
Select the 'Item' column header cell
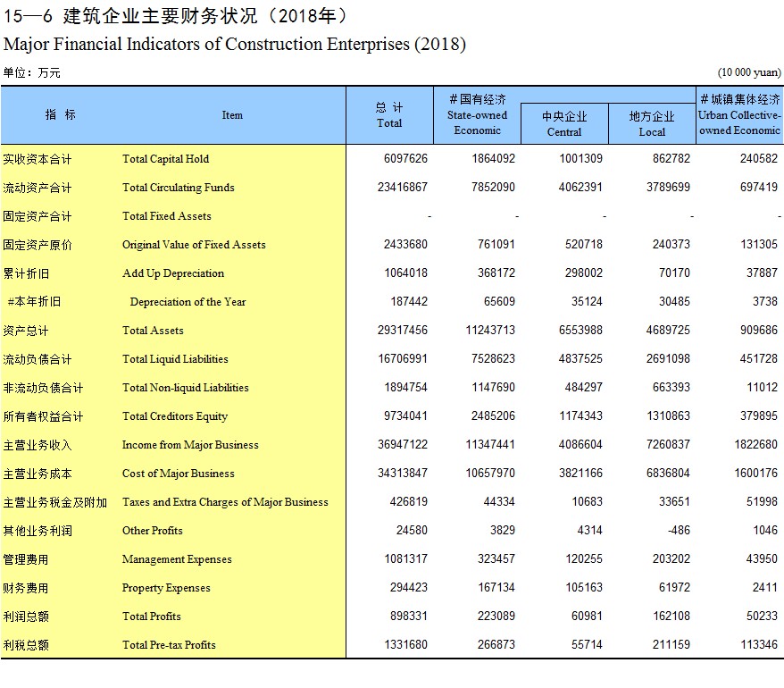(x=232, y=115)
